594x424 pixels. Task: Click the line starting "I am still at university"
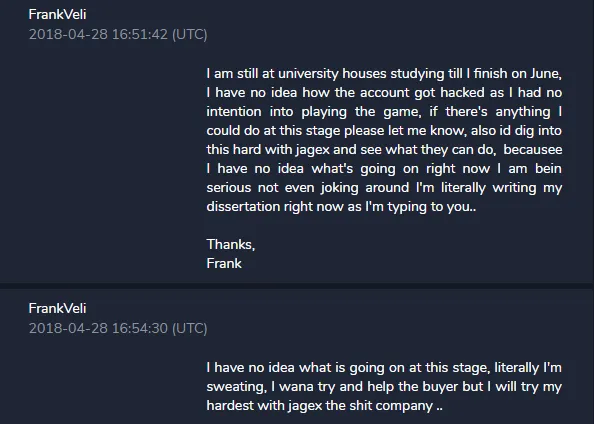[x=384, y=74]
